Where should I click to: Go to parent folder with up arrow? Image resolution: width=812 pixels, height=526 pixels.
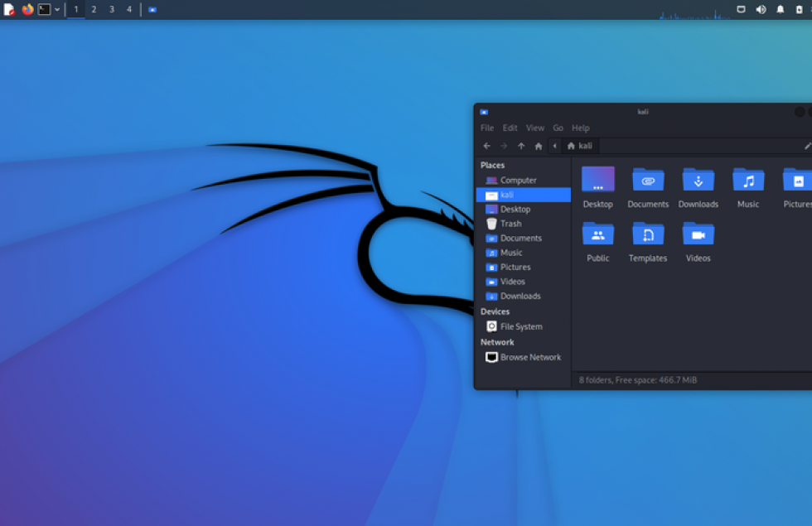[521, 146]
